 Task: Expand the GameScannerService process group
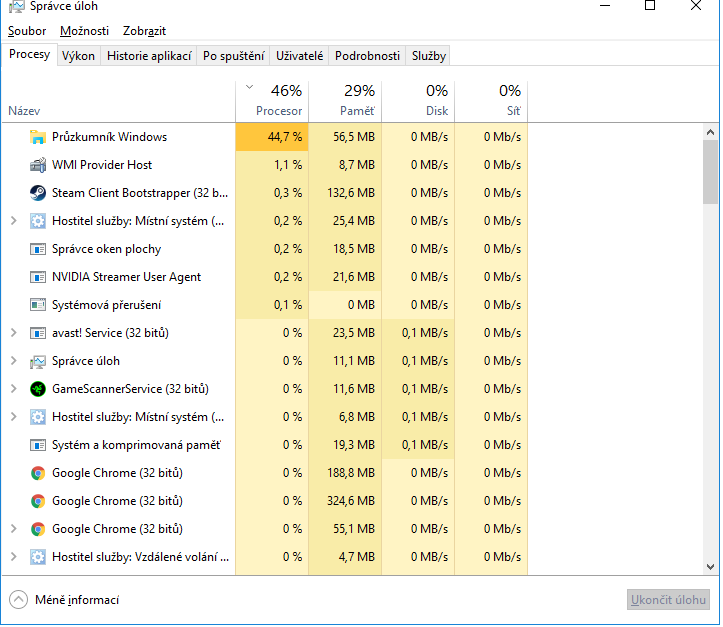(13, 389)
